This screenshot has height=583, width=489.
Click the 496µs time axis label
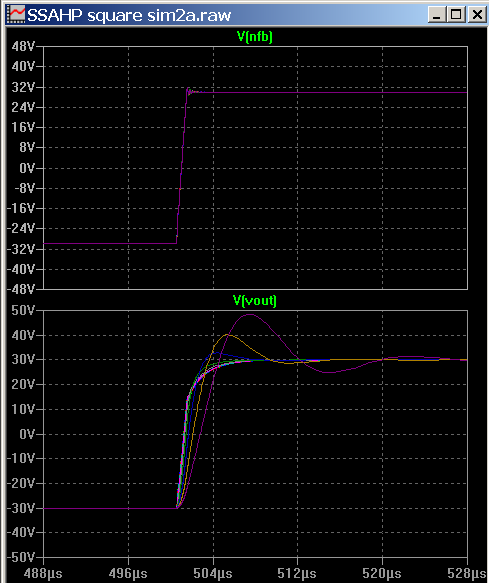(x=128, y=573)
